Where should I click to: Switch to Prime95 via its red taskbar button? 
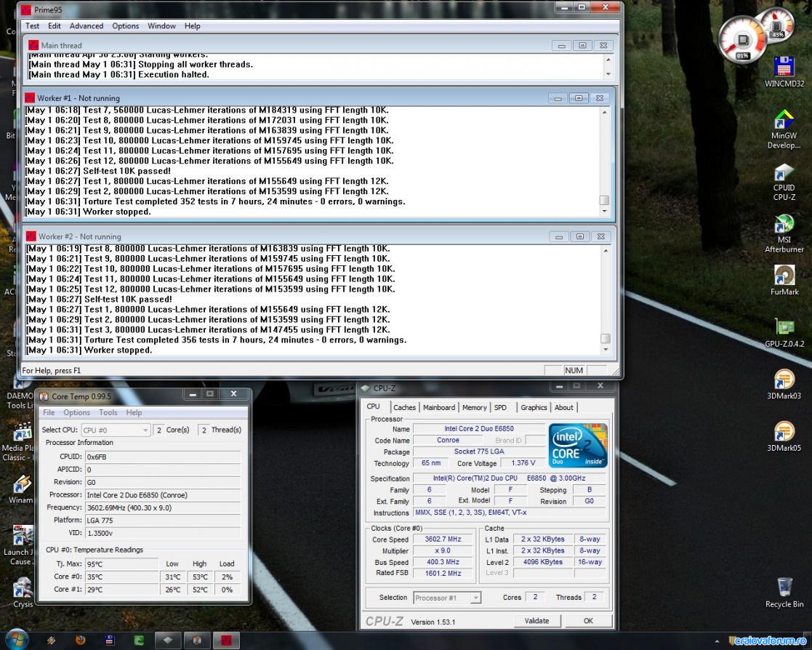226,640
